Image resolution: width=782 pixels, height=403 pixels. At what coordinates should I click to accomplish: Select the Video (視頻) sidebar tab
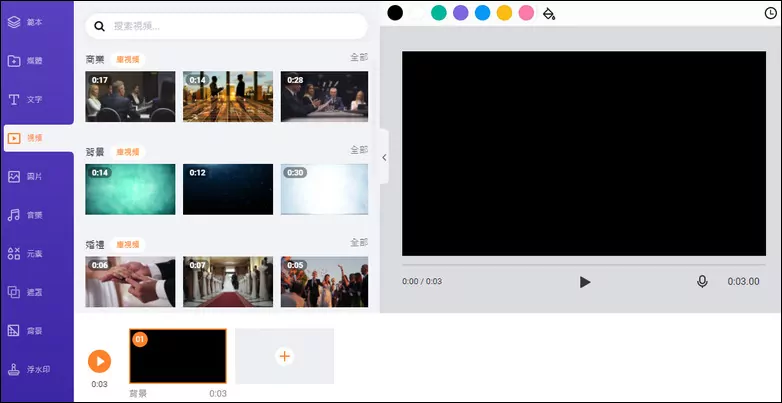tap(38, 138)
